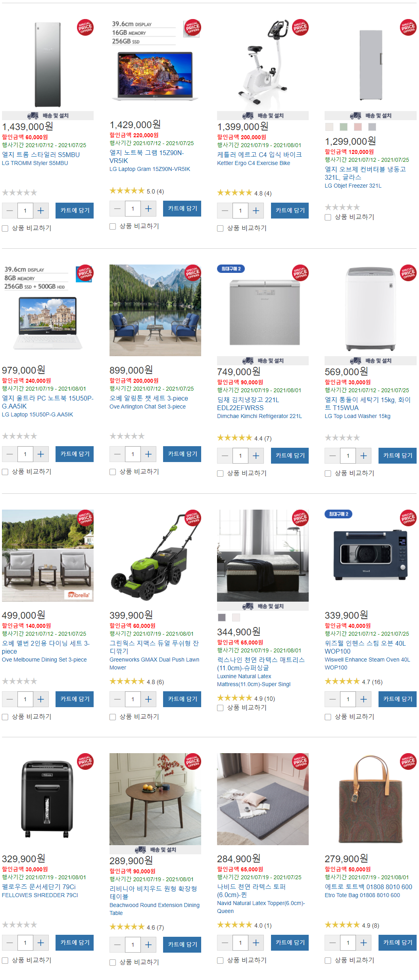Tick compare checkbox for Luxnine Latex Mattress
419x980 pixels.
(220, 708)
